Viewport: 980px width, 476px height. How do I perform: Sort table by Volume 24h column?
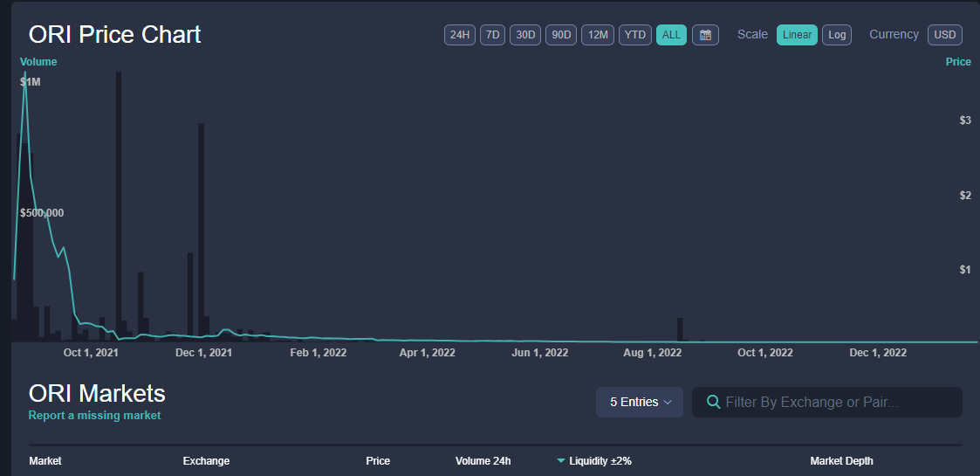483,461
